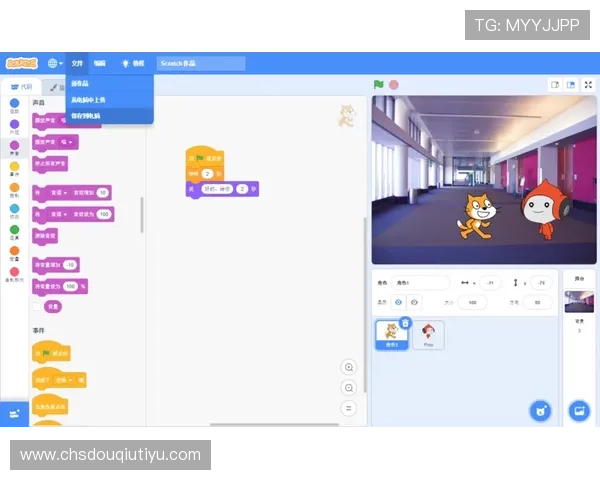Click the block palette vertical scrollbar

[x=142, y=214]
